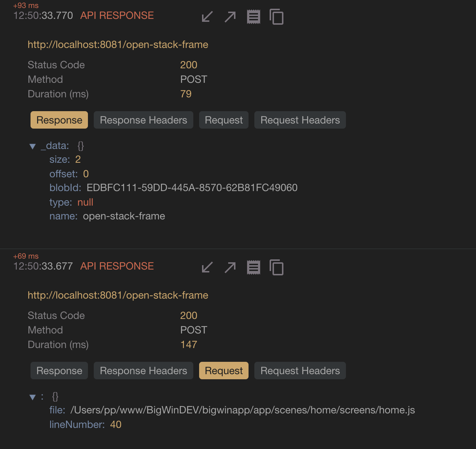
Task: Collapse the request payload disclosure triangle
Action: click(x=33, y=396)
